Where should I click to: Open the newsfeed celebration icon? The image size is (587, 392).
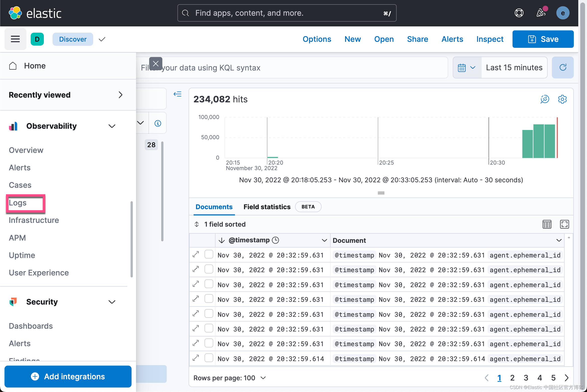tap(541, 13)
